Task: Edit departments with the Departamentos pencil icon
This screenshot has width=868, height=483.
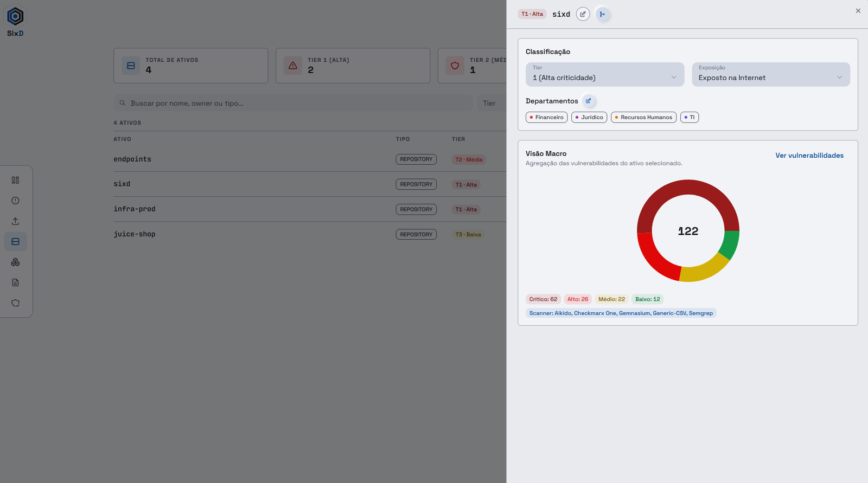Action: point(589,101)
